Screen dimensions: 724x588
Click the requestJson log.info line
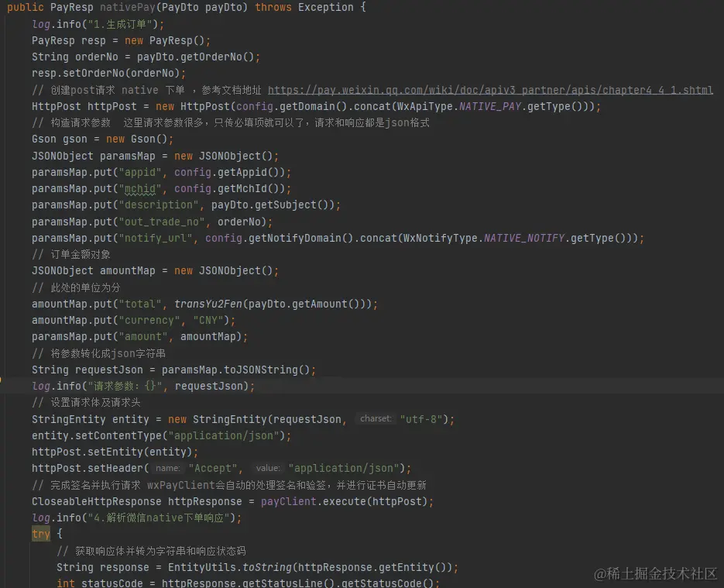click(x=143, y=386)
